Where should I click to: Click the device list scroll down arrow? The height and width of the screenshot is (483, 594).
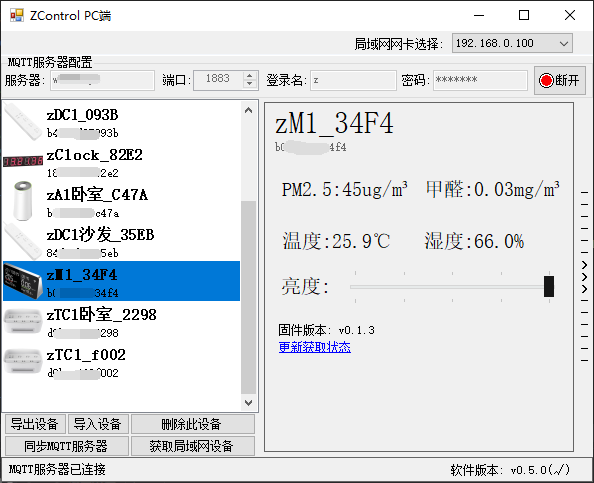click(x=249, y=403)
